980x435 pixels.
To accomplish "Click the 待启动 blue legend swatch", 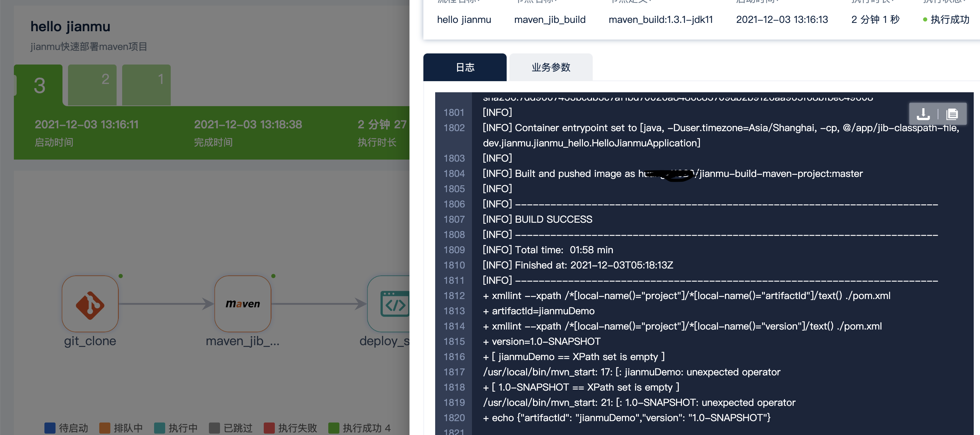I will point(50,428).
